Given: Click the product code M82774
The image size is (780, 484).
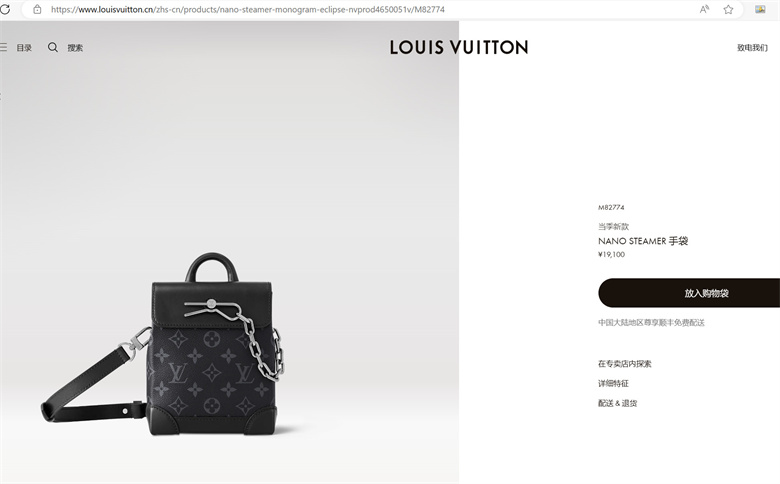Looking at the screenshot, I should point(611,207).
